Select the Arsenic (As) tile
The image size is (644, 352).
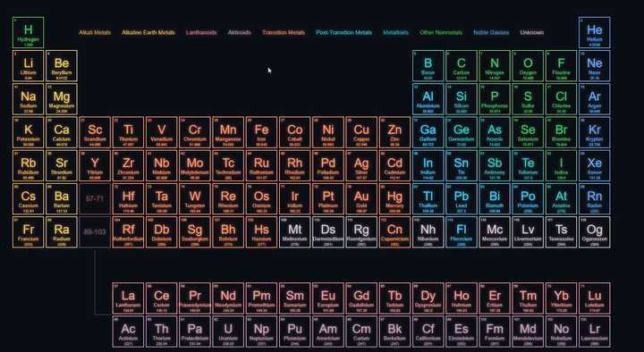click(x=495, y=132)
